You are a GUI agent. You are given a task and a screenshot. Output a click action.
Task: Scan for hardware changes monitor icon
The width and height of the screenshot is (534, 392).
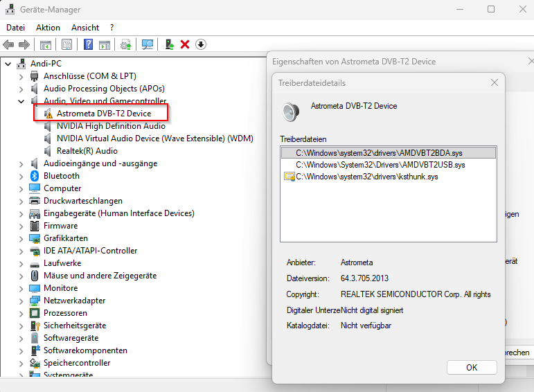pyautogui.click(x=148, y=44)
